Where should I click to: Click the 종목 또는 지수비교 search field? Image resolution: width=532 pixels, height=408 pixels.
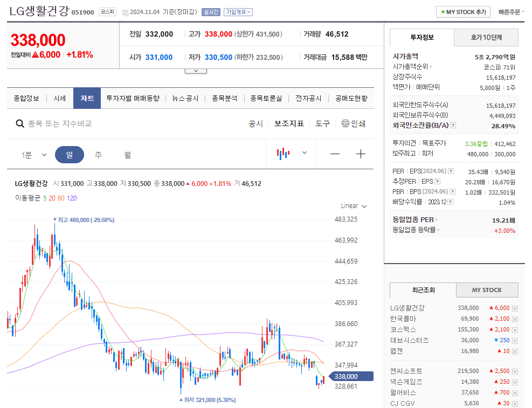pos(60,124)
